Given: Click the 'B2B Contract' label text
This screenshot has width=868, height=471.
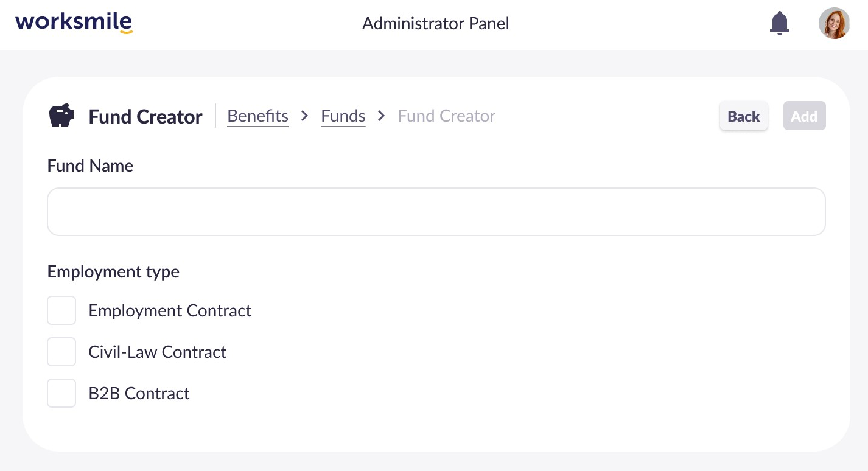Looking at the screenshot, I should 139,393.
